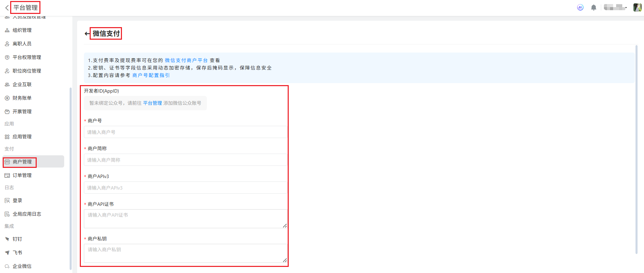Click into the 商户APIv3 input field
Viewport: 644px width, 273px height.
(x=185, y=188)
